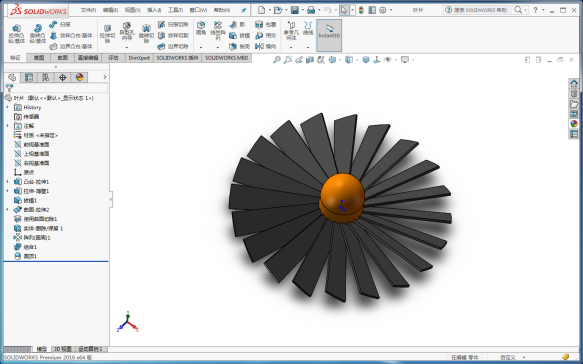Toggle the Instant3D button
Viewport: 583px width, 364px height.
[x=329, y=35]
